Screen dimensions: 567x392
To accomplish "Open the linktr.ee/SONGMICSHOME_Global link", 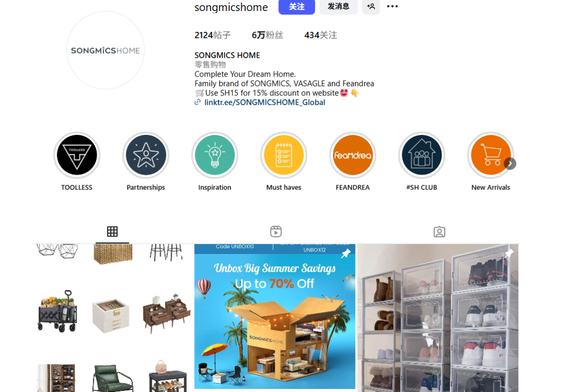I will [265, 103].
